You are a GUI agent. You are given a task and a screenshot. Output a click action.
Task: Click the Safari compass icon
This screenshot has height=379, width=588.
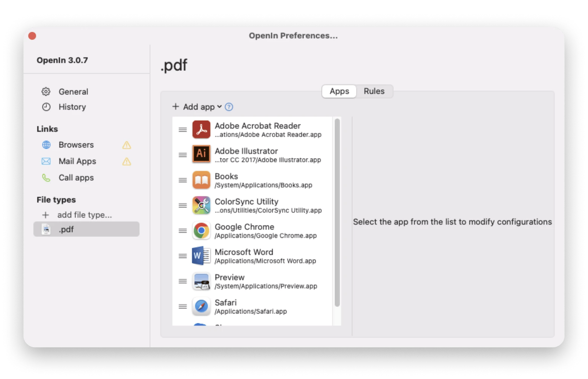tap(201, 306)
